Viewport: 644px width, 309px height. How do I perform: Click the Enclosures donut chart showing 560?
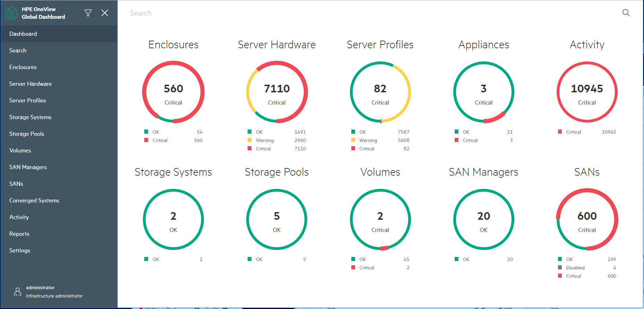tap(173, 92)
